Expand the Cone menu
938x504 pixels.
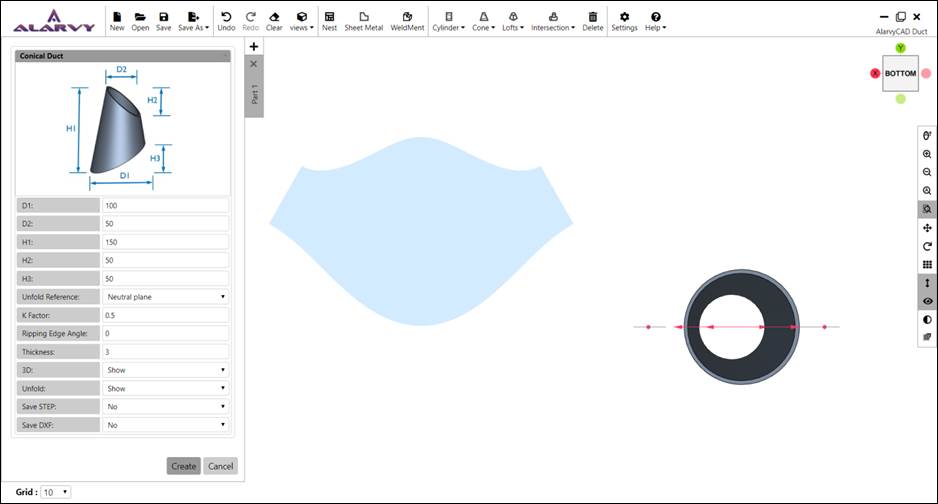[x=483, y=21]
